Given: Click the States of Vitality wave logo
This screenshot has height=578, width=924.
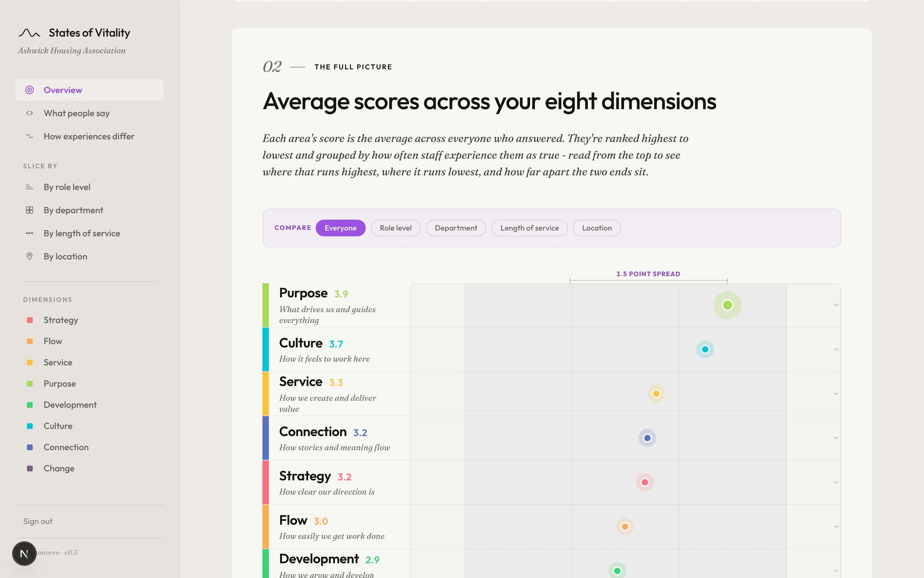Looking at the screenshot, I should (x=30, y=33).
